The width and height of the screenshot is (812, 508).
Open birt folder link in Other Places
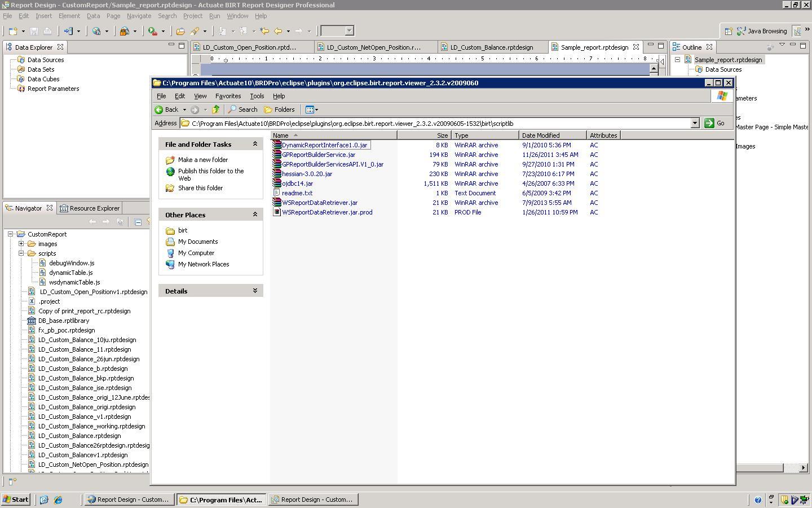click(183, 230)
